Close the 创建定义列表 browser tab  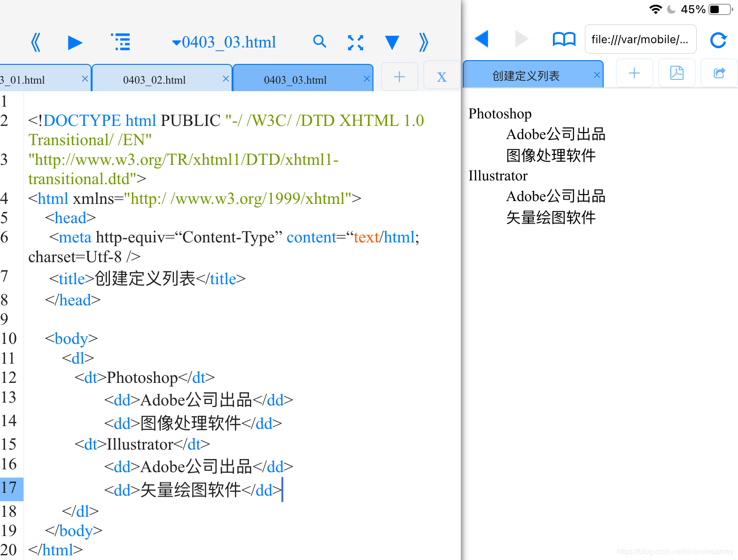tap(597, 75)
